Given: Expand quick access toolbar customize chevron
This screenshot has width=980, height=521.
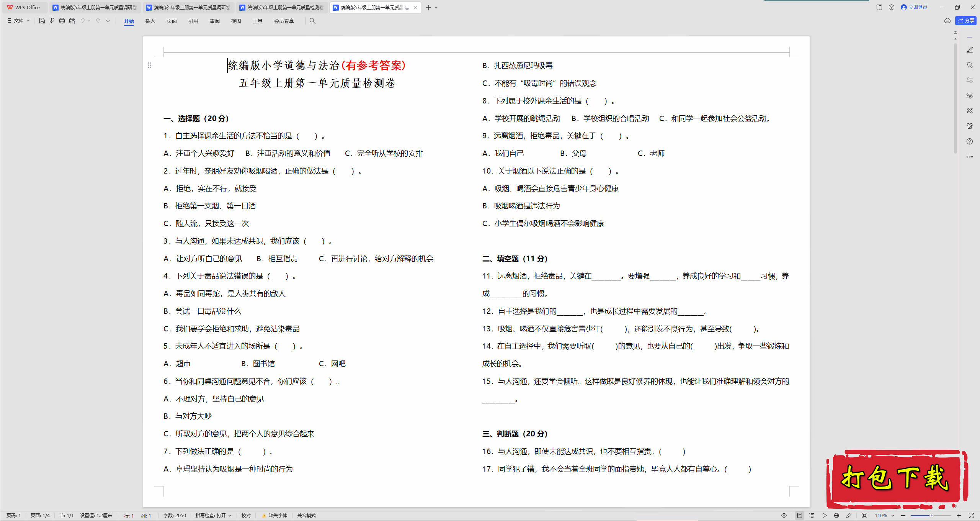Looking at the screenshot, I should pyautogui.click(x=108, y=21).
